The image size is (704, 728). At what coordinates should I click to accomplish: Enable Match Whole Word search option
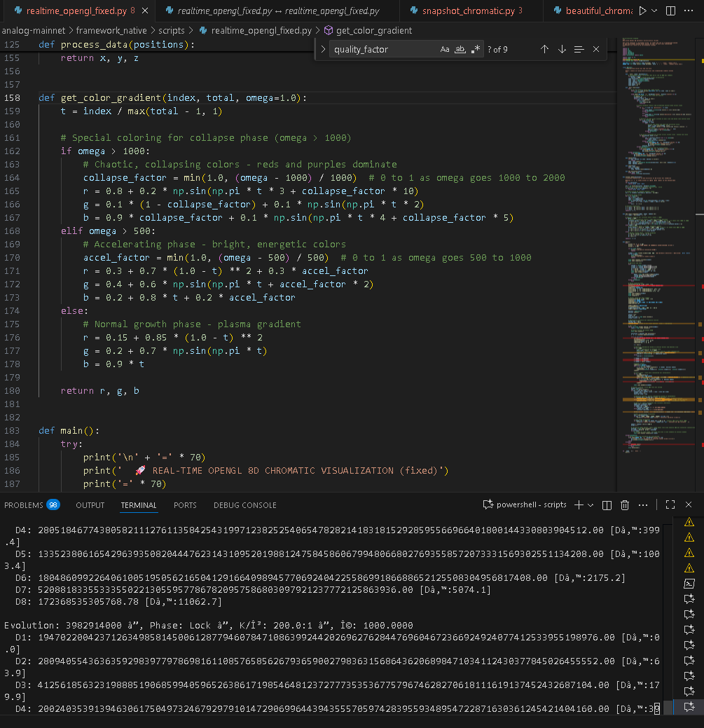pyautogui.click(x=460, y=49)
